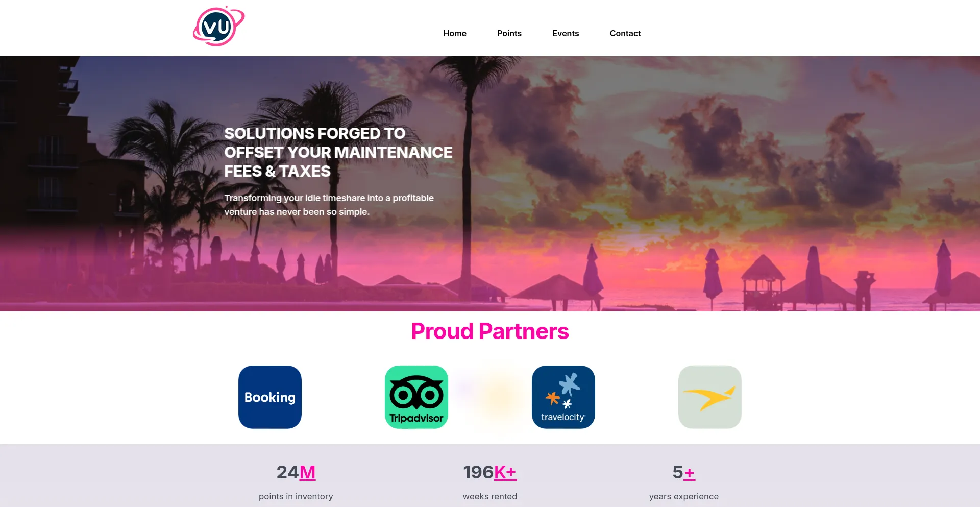Click the Proud Partners heading
Viewport: 980px width, 507px height.
coord(490,331)
